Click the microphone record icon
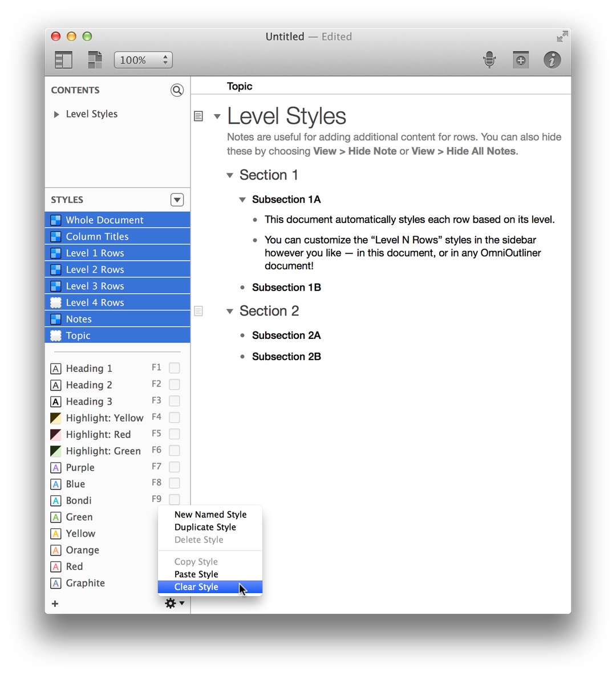The height and width of the screenshot is (676, 616). (489, 59)
